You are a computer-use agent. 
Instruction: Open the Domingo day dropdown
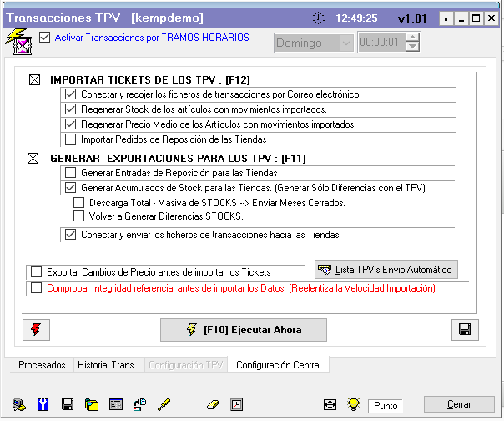pos(345,43)
